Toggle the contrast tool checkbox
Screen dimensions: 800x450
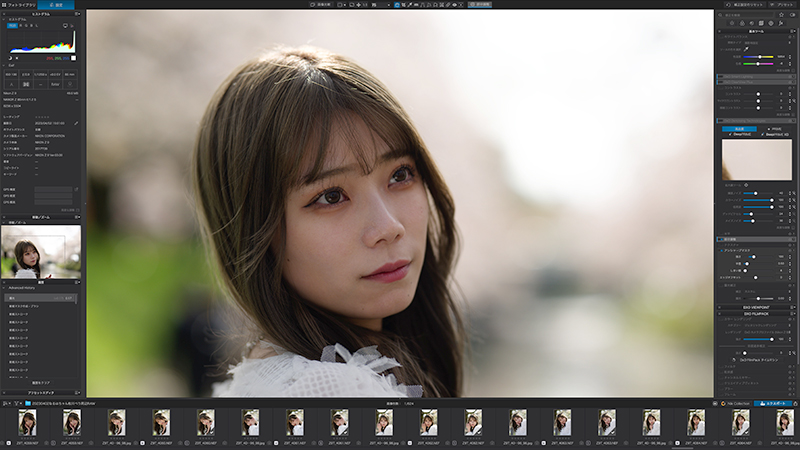pos(721,88)
